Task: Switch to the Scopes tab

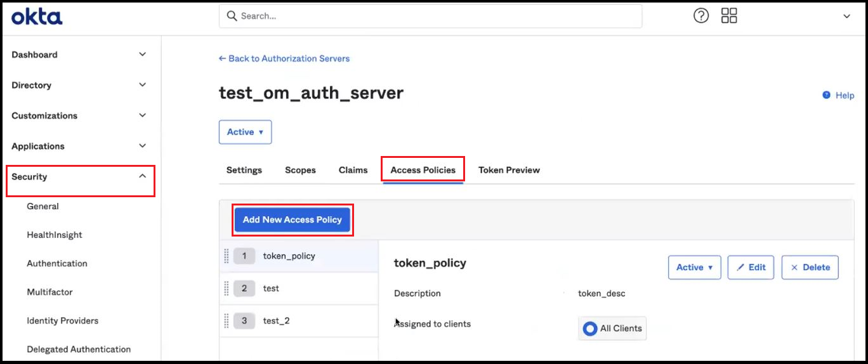Action: [x=300, y=170]
